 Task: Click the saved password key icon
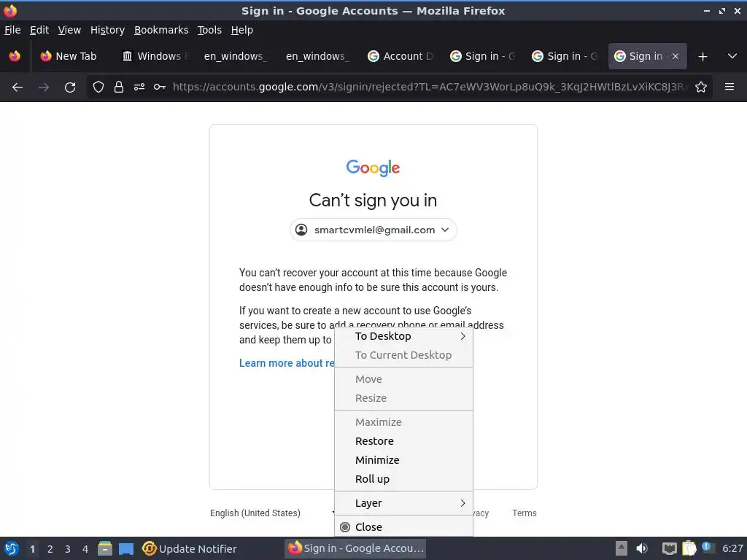pos(160,87)
